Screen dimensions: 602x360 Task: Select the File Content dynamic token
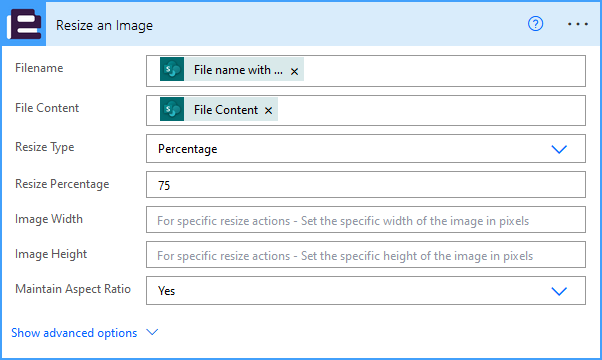point(226,110)
